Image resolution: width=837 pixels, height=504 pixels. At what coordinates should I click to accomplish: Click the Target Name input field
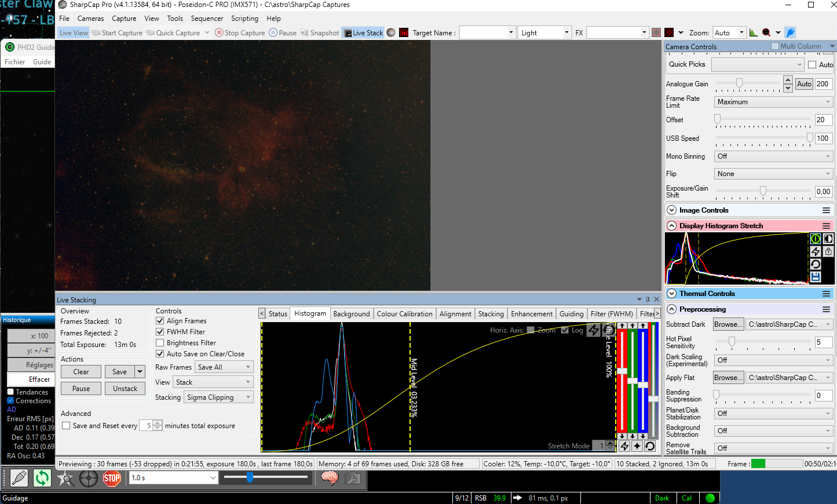(487, 32)
